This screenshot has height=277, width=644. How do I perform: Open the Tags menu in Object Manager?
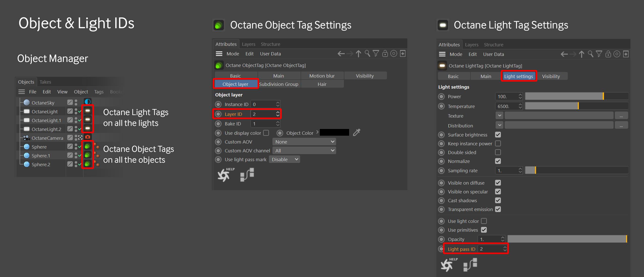(99, 92)
